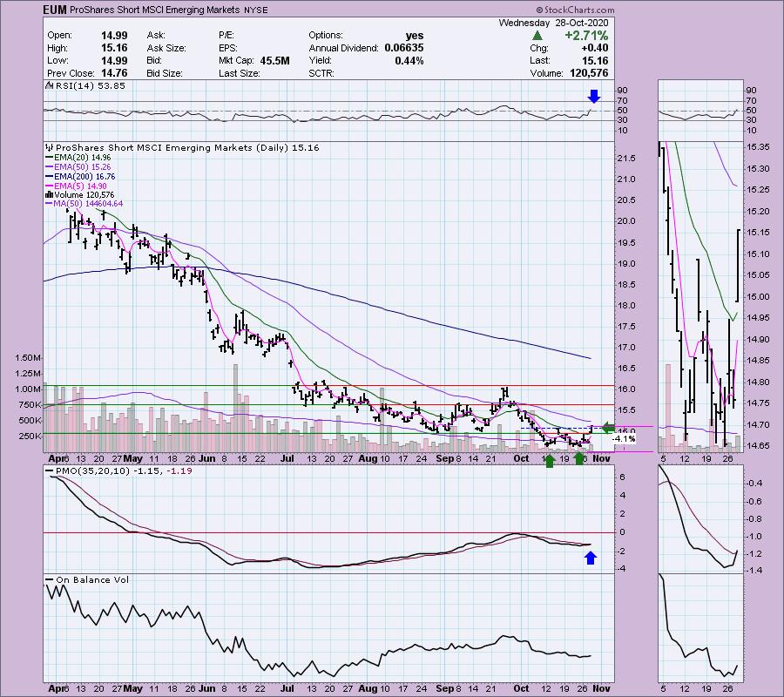784x697 pixels.
Task: Click the SCTR label in quote table
Action: 321,73
